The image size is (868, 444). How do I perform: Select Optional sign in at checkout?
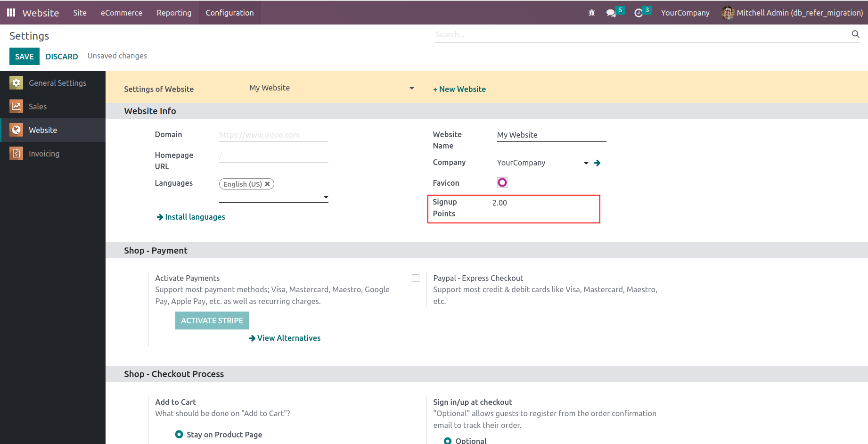(448, 441)
